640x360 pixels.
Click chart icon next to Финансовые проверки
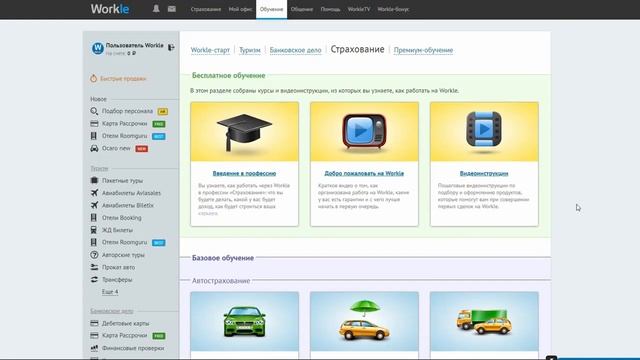pos(94,348)
